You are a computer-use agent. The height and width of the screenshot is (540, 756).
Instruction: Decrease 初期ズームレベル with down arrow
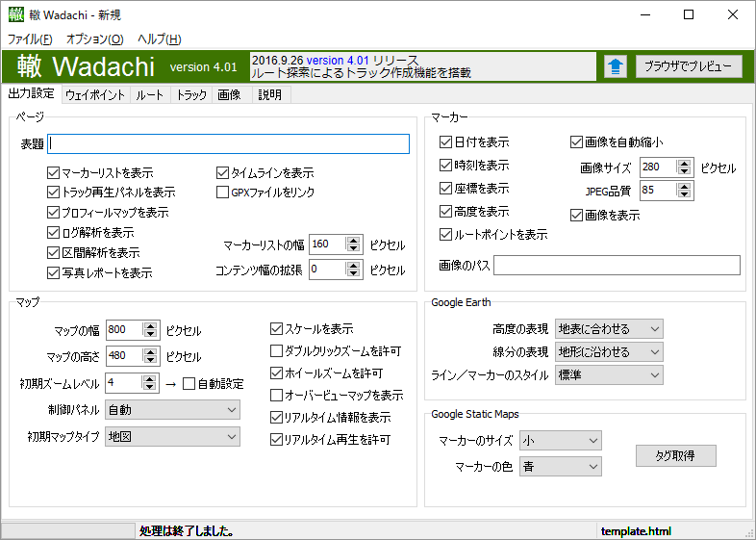click(150, 387)
